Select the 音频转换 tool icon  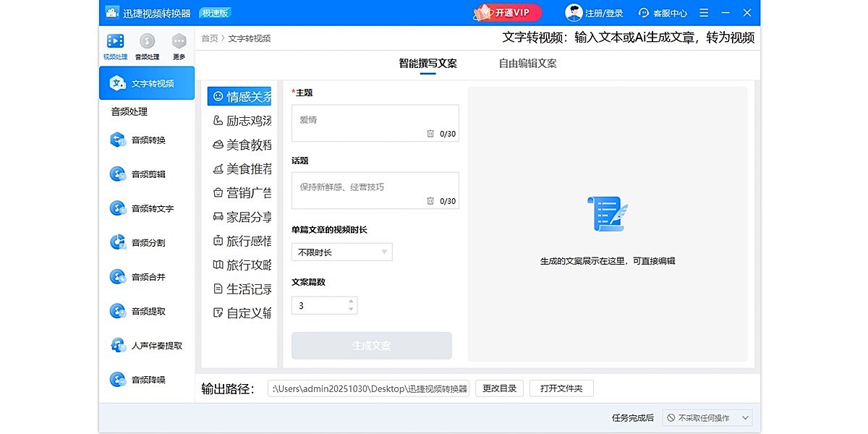[118, 140]
